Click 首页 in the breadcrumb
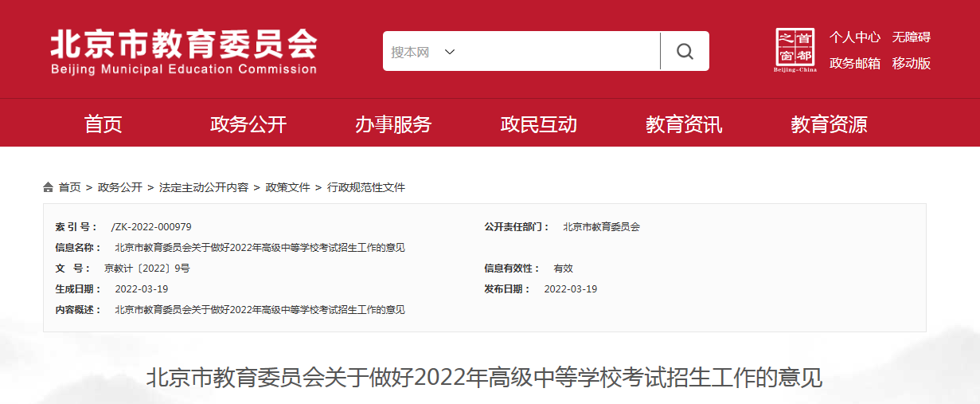980x404 pixels. pos(69,187)
